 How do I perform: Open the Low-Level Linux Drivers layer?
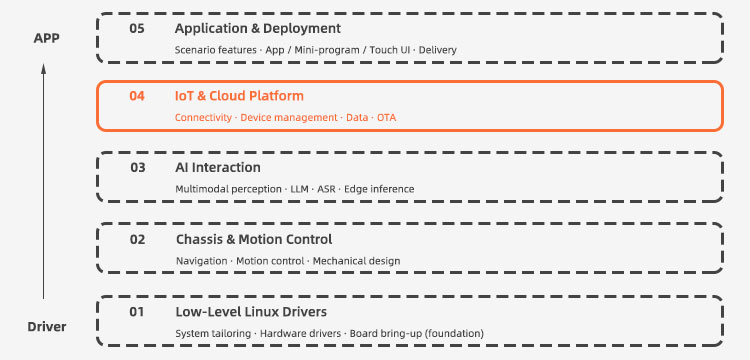[409, 321]
